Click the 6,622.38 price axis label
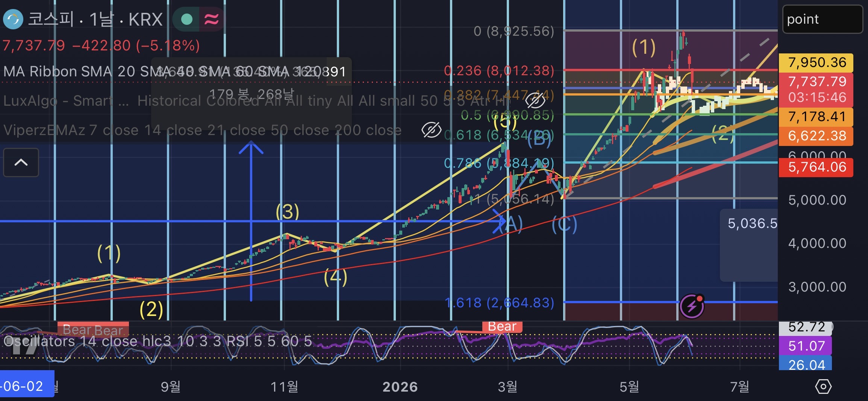The width and height of the screenshot is (868, 401). coord(816,136)
